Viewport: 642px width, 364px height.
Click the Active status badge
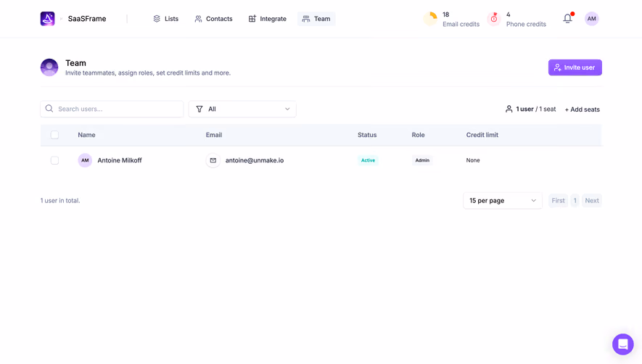(x=368, y=160)
